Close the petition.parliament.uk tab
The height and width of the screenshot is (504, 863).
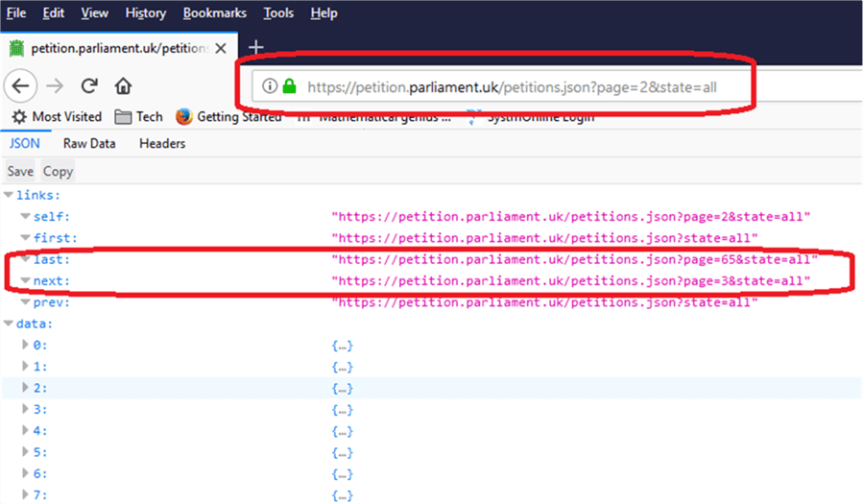[x=221, y=48]
